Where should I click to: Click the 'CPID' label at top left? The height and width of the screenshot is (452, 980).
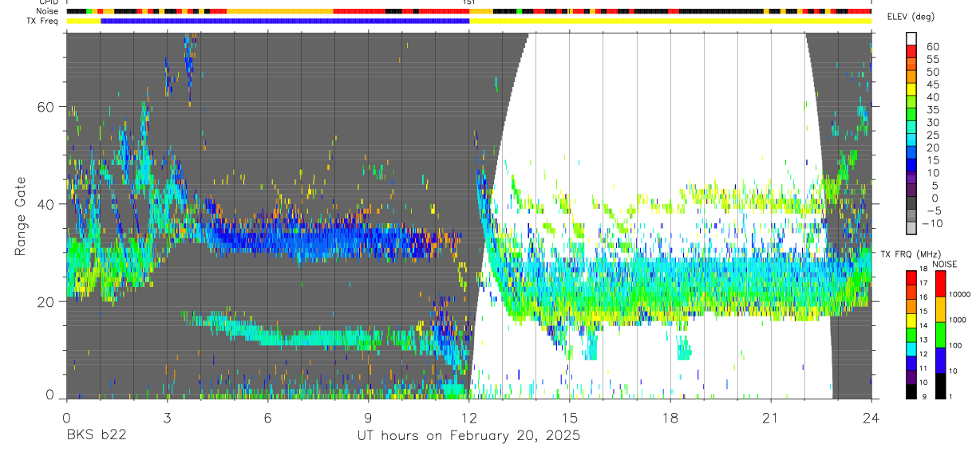[x=48, y=2]
